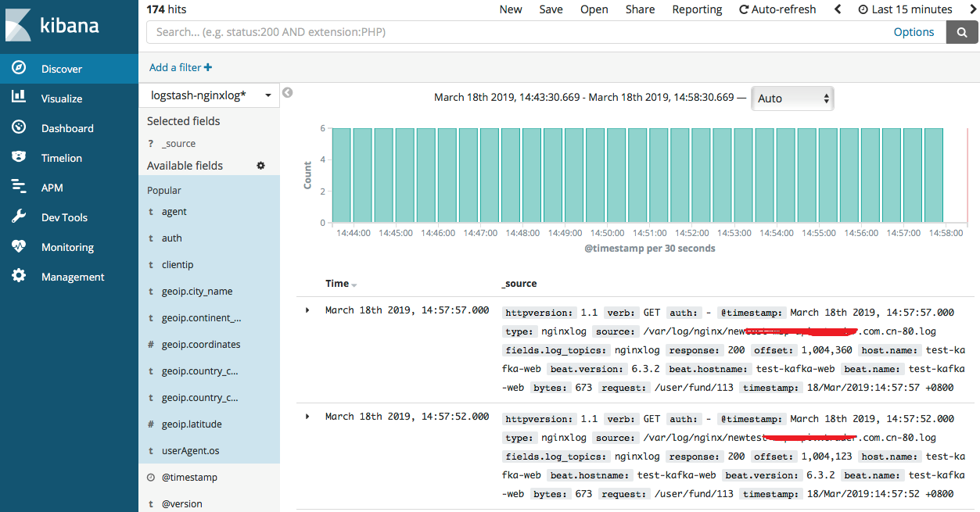Viewport: 980px width, 512px height.
Task: Open Timelion icon in sidebar
Action: pyautogui.click(x=19, y=157)
